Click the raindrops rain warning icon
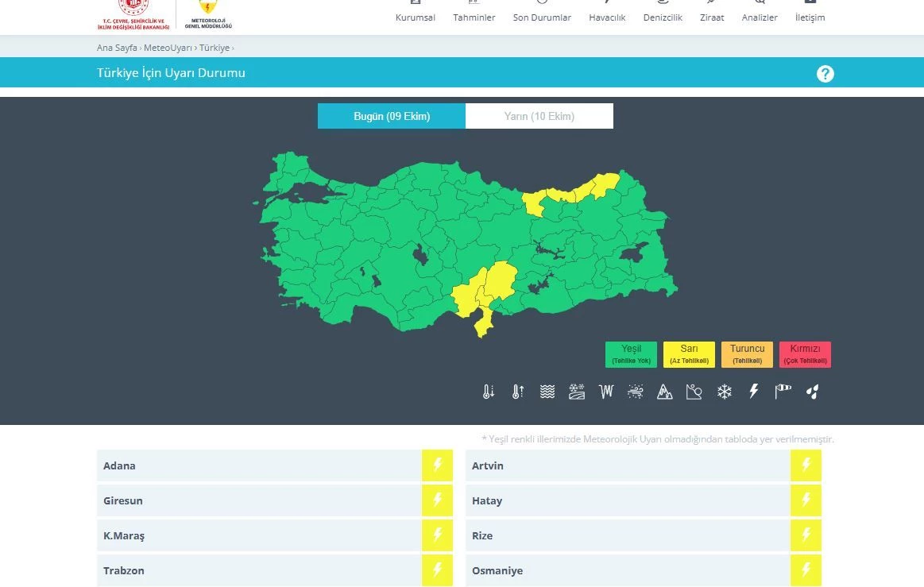924x587 pixels. pyautogui.click(x=812, y=392)
